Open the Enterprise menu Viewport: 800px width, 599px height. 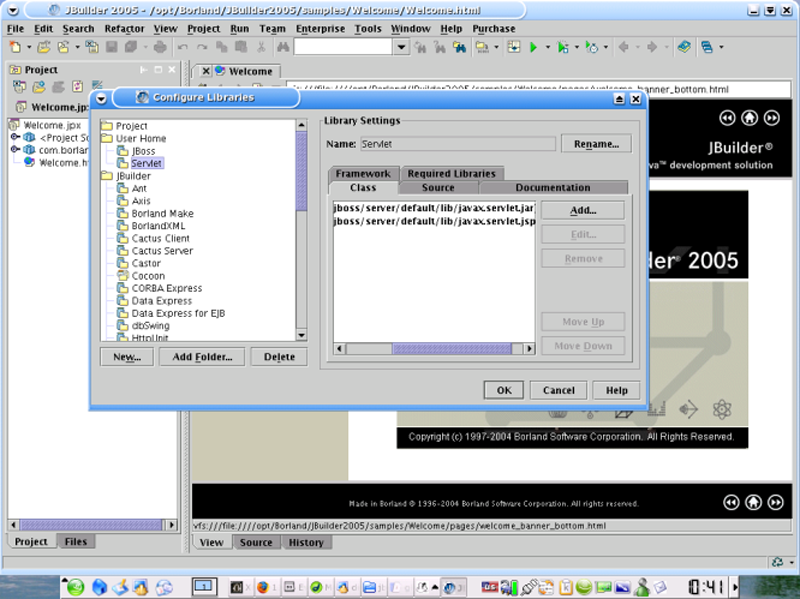pyautogui.click(x=320, y=29)
